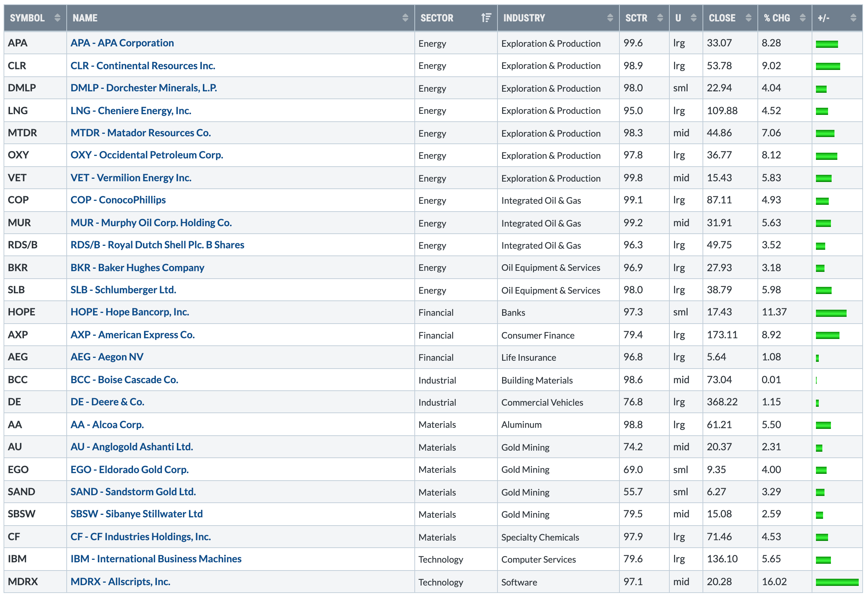Open AXP - American Express Co. link
Image resolution: width=868 pixels, height=598 pixels.
[x=133, y=335]
